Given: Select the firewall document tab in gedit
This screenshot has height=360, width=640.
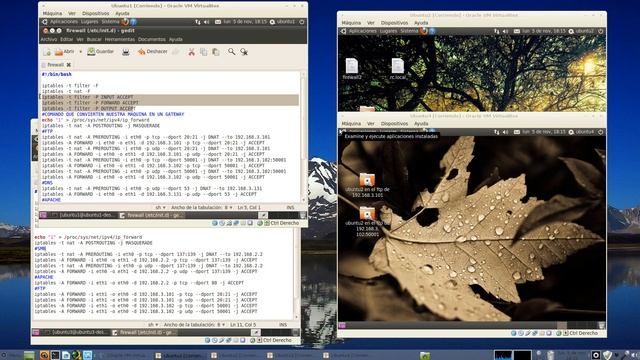Looking at the screenshot, I should pos(56,65).
